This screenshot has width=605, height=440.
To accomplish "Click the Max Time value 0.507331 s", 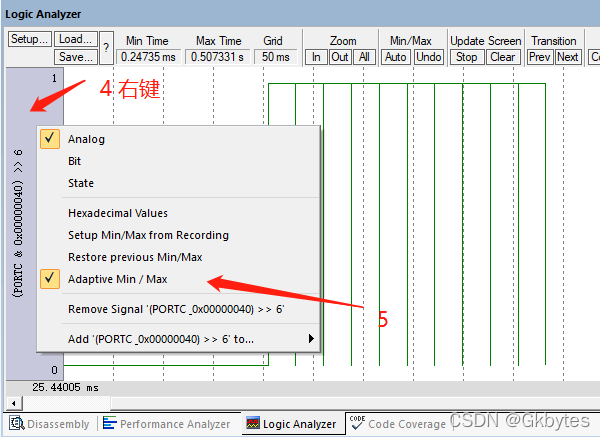I will (217, 57).
